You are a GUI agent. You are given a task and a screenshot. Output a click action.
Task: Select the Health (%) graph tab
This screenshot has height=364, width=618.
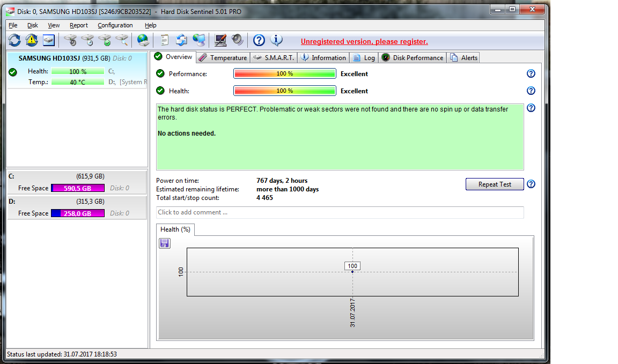point(175,229)
